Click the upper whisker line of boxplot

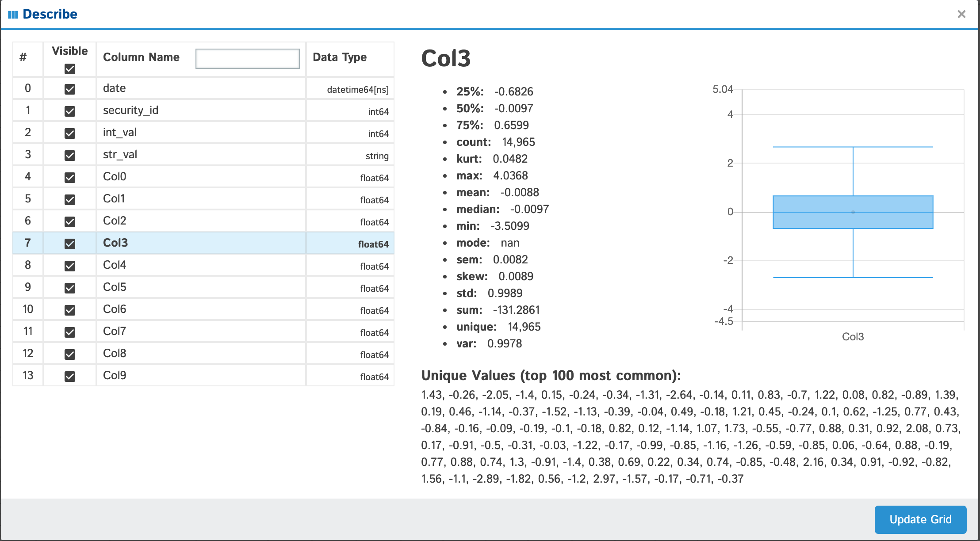[853, 147]
